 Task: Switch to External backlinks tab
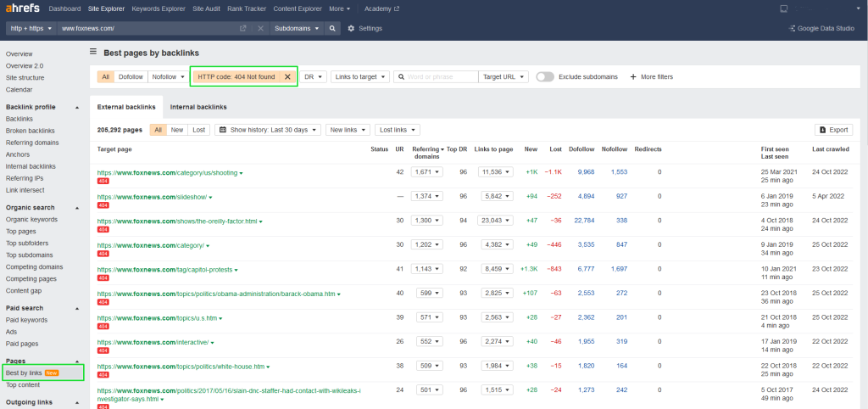tap(126, 107)
